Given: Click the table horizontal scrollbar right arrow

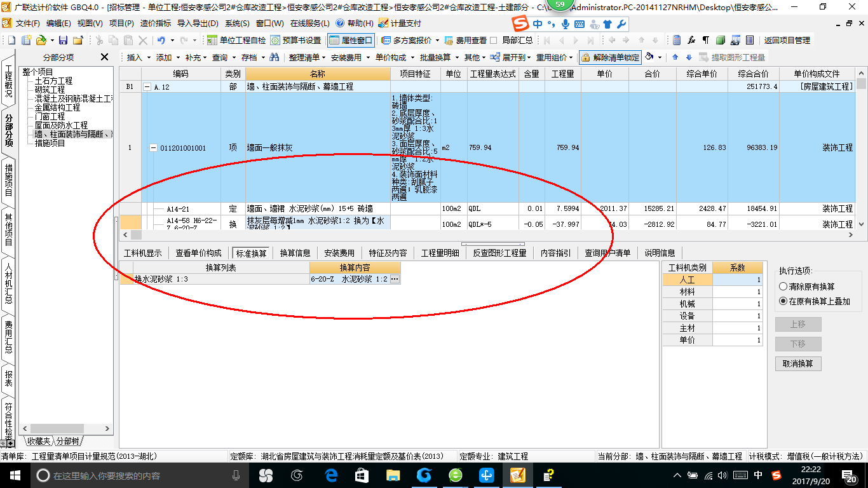Looking at the screenshot, I should click(851, 234).
